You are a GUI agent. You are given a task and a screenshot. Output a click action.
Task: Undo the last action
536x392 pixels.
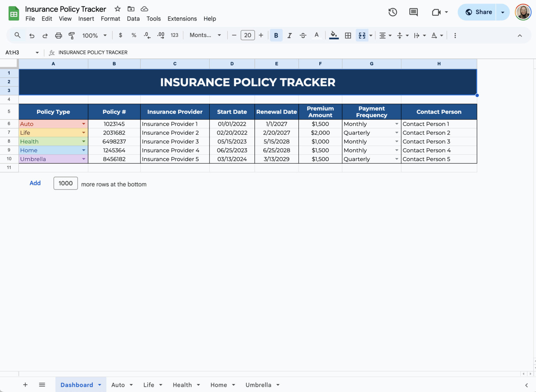(x=32, y=35)
